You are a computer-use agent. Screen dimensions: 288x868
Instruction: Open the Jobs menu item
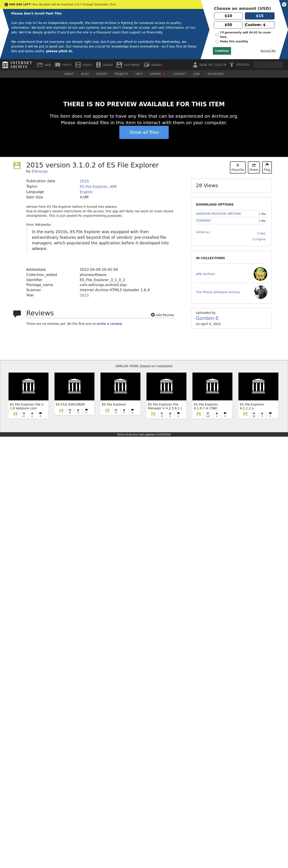(x=197, y=74)
